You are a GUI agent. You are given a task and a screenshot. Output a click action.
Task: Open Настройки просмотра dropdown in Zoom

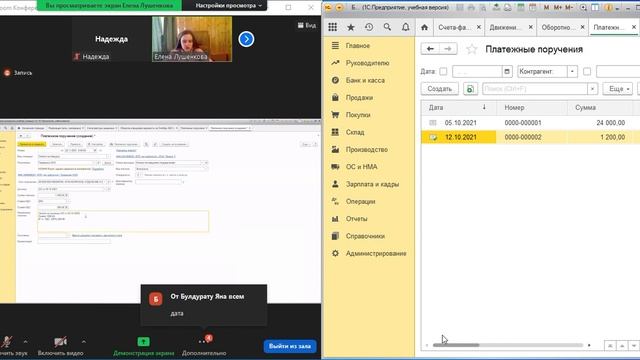pyautogui.click(x=228, y=6)
